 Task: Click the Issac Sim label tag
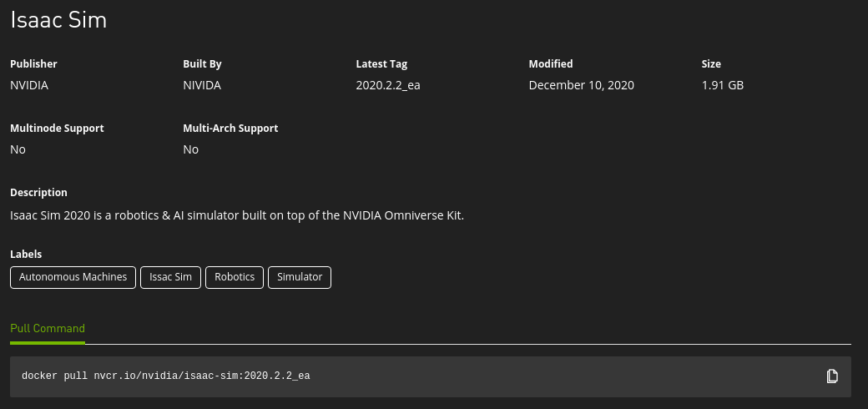point(170,277)
